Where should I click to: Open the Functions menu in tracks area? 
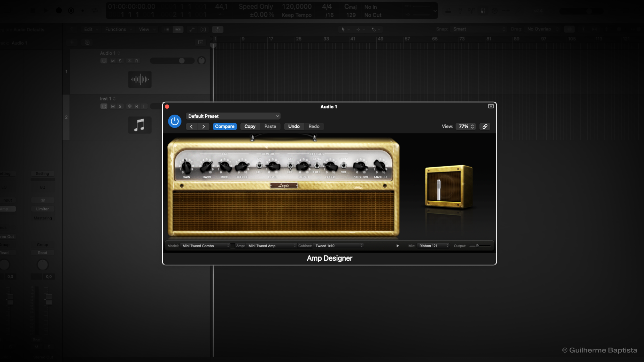(x=116, y=29)
